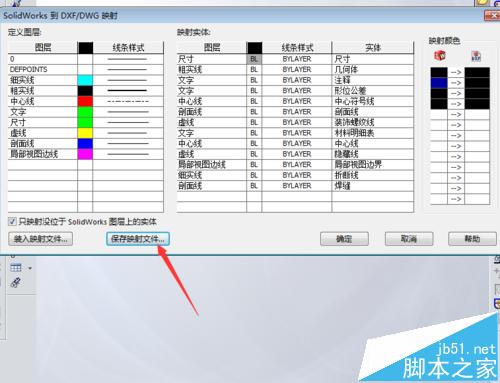Click the 帮助 button
Image resolution: width=500 pixels, height=383 pixels.
472,239
